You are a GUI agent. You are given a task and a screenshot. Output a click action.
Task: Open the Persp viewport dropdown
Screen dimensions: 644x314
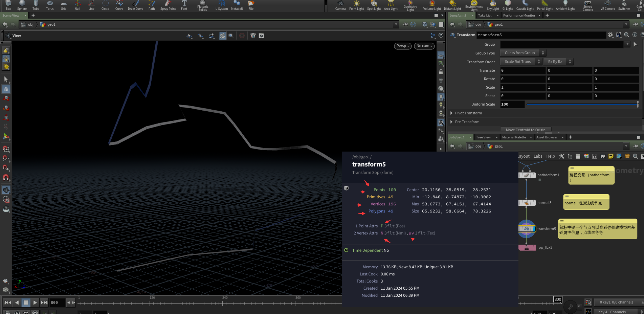click(x=403, y=46)
